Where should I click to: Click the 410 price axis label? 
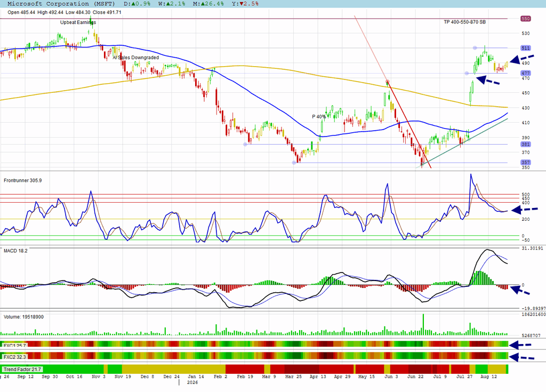525,123
